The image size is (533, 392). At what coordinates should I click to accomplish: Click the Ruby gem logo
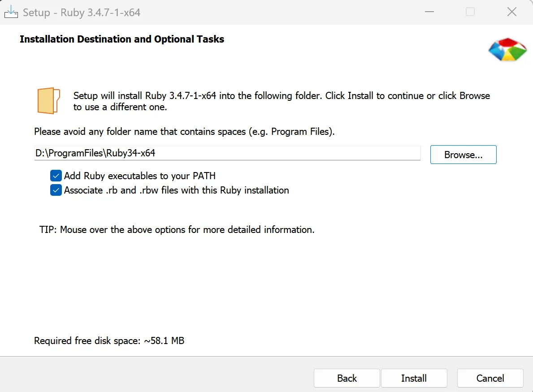507,50
